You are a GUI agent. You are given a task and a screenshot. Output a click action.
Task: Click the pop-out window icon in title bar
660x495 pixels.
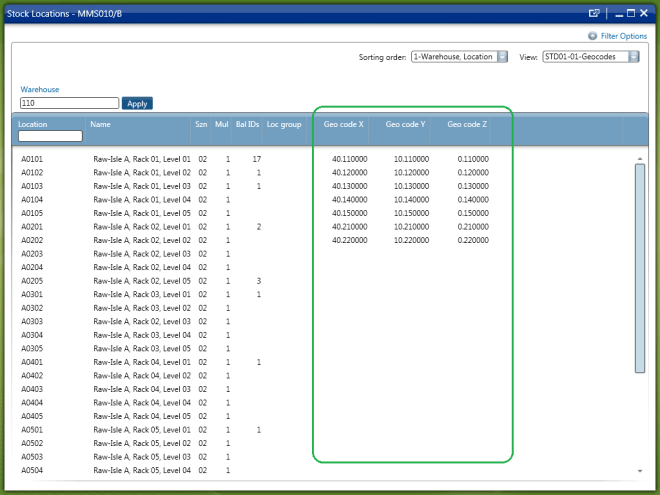[x=594, y=14]
